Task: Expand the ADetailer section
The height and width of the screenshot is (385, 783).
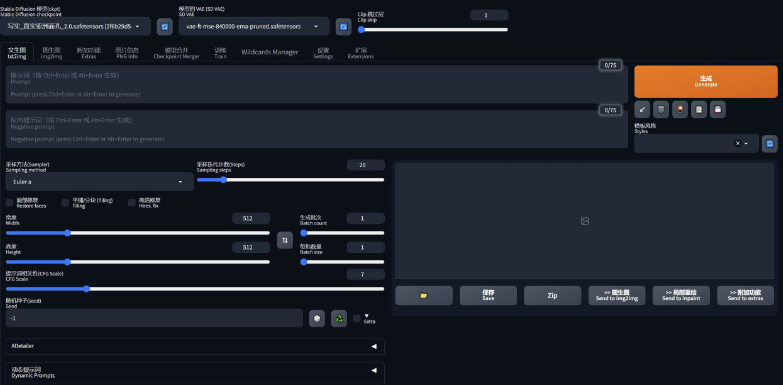Action: pyautogui.click(x=195, y=346)
